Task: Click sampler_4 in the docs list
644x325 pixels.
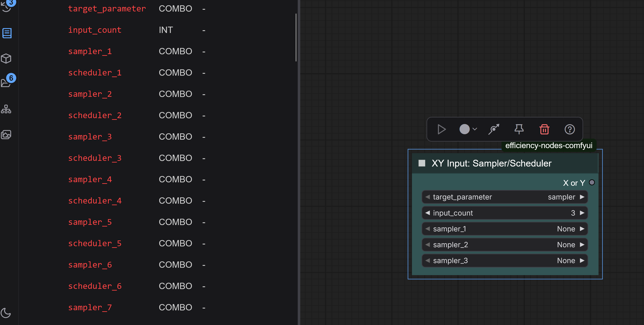Action: [90, 180]
